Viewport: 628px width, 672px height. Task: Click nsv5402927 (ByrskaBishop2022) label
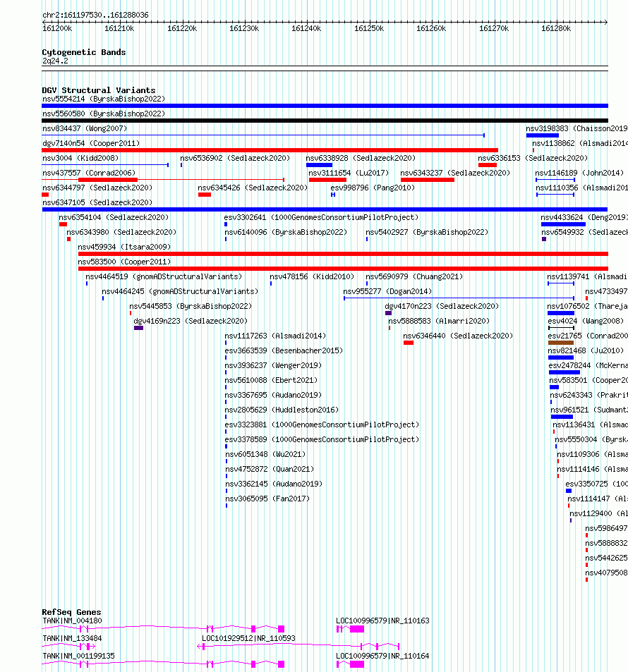pos(427,232)
